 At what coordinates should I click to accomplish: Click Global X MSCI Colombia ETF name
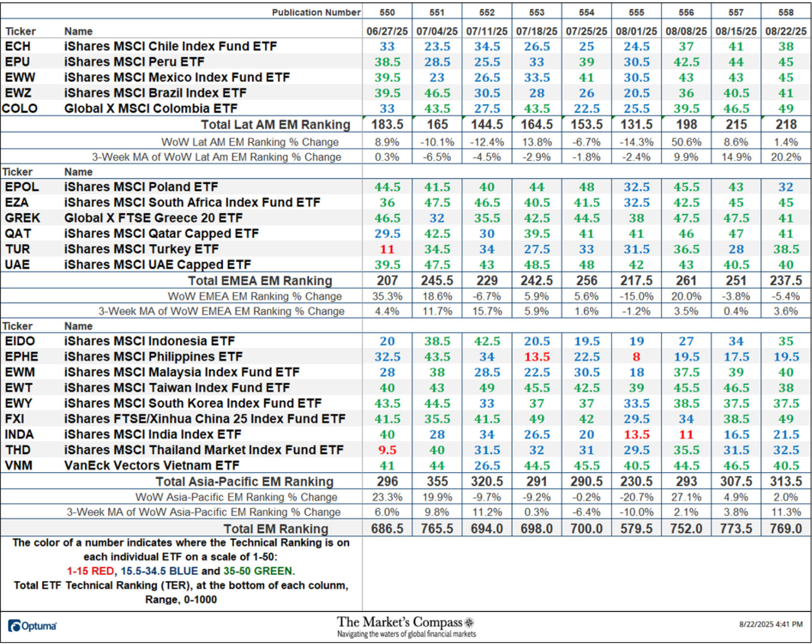coord(151,108)
